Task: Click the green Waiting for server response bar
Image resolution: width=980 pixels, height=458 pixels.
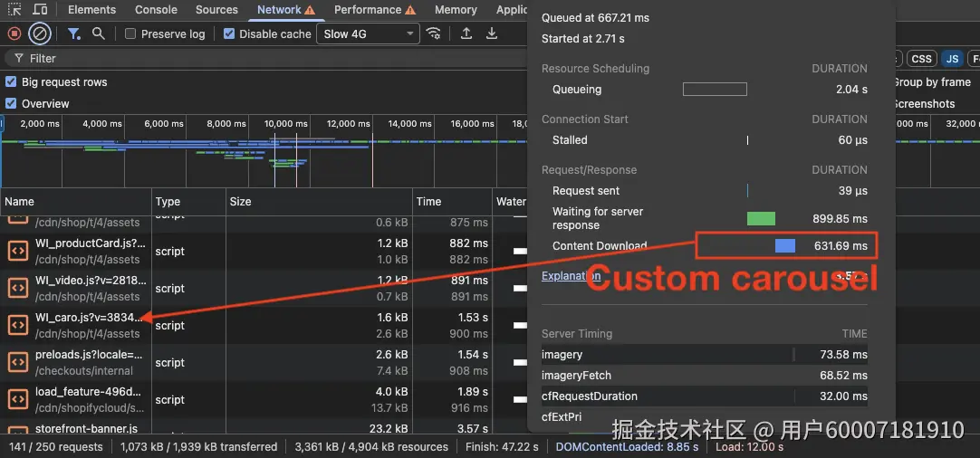Action: [x=761, y=219]
